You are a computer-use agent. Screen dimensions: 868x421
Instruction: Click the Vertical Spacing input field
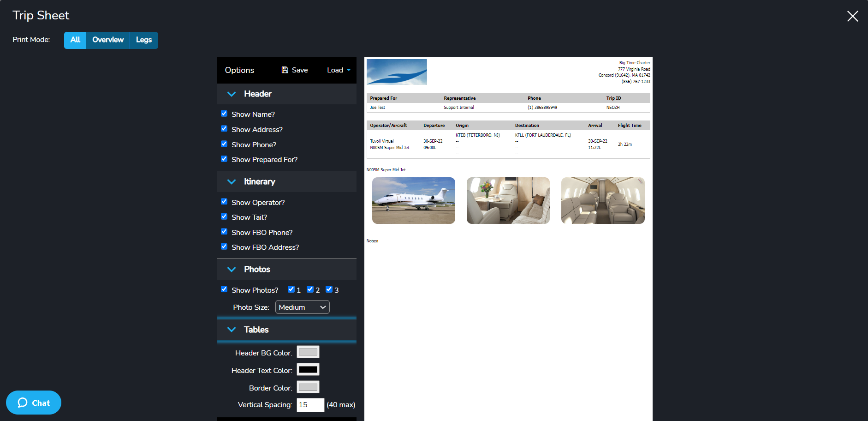pos(310,405)
